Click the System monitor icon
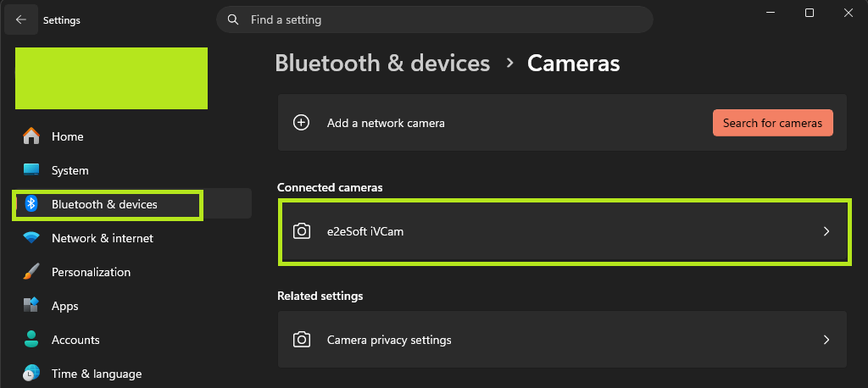 tap(31, 170)
